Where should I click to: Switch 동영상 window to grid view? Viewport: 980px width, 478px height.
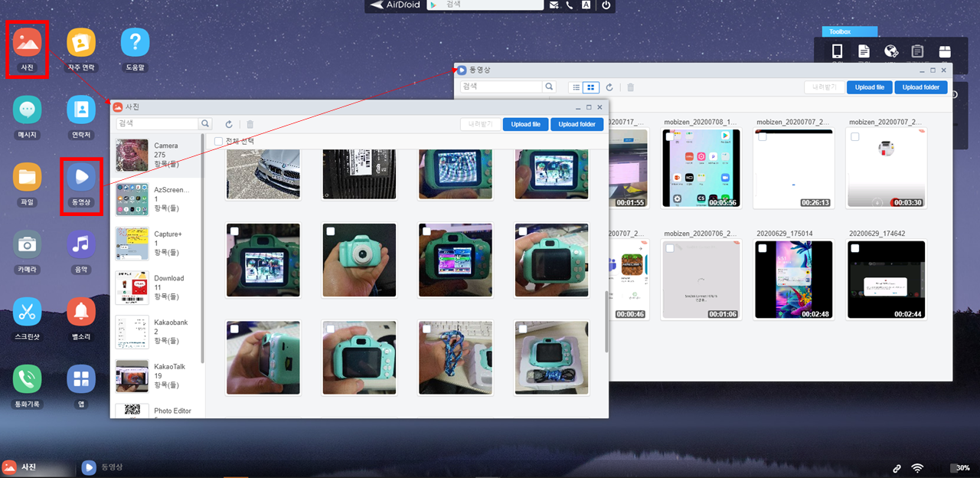tap(590, 87)
